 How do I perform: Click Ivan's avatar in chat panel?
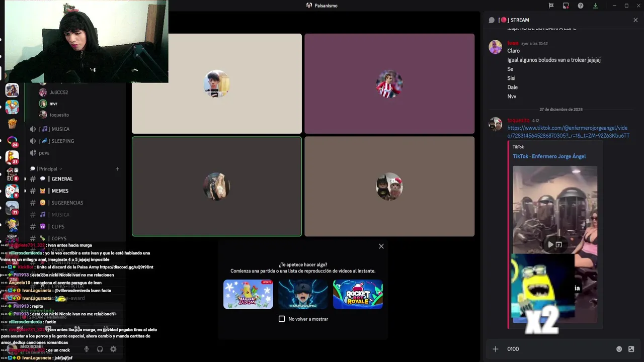496,47
